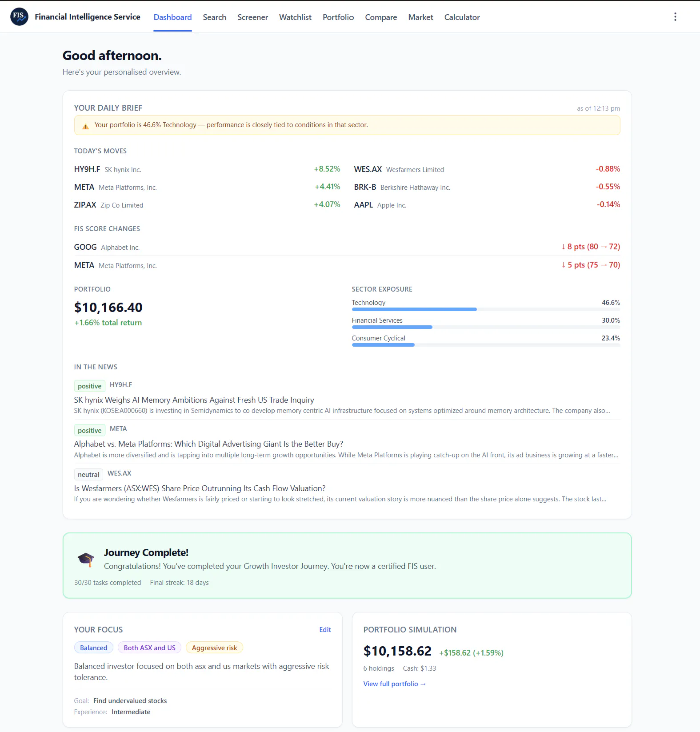This screenshot has width=700, height=732.
Task: Open the Screener tab
Action: [x=252, y=17]
